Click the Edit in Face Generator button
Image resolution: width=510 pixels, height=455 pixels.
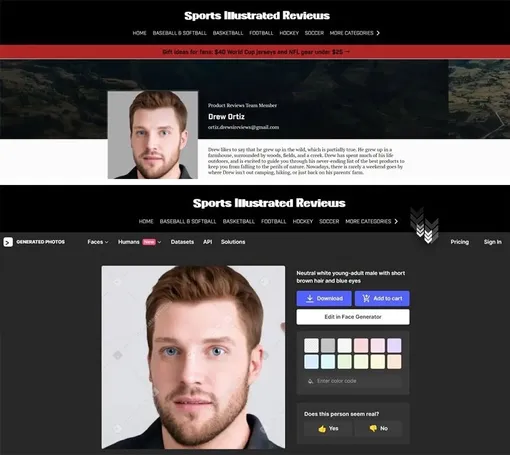(353, 317)
